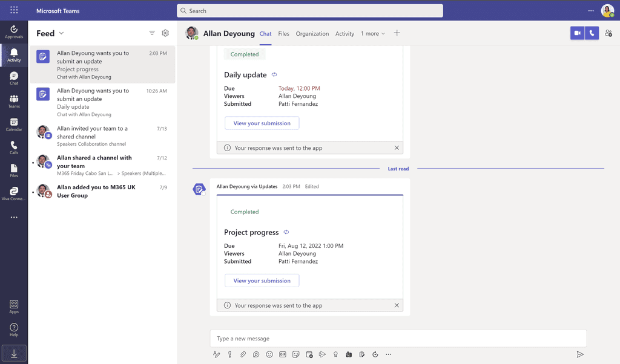Open settings and more ellipsis in title bar
Image resolution: width=620 pixels, height=364 pixels.
click(591, 11)
